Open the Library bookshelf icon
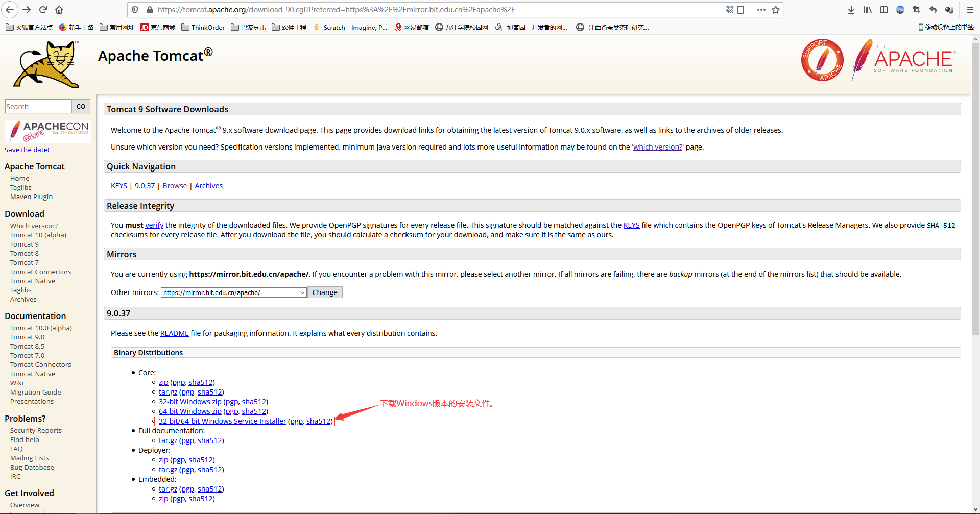The height and width of the screenshot is (514, 980). 868,10
